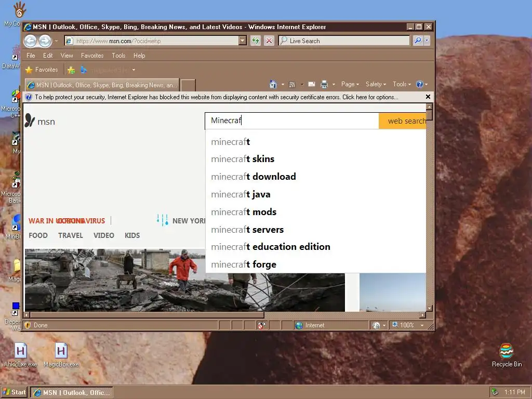The image size is (532, 399).
Task: Click the KIDS navigation link
Action: (132, 235)
